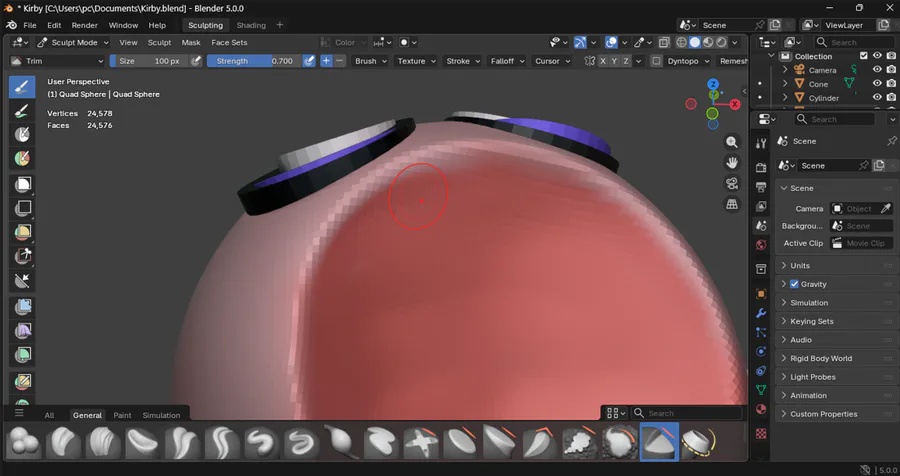Screen dimensions: 900x476
Task: Toggle Dyntopo checkbox in header
Action: pos(657,61)
